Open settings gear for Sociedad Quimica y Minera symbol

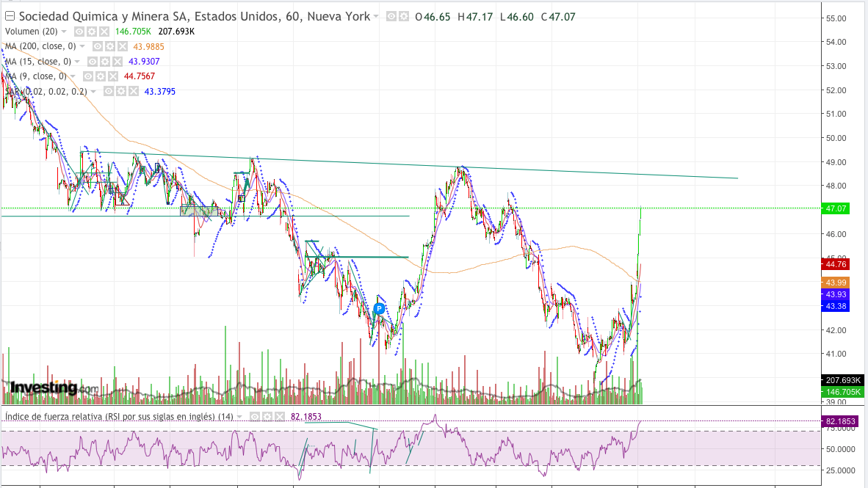(x=404, y=17)
